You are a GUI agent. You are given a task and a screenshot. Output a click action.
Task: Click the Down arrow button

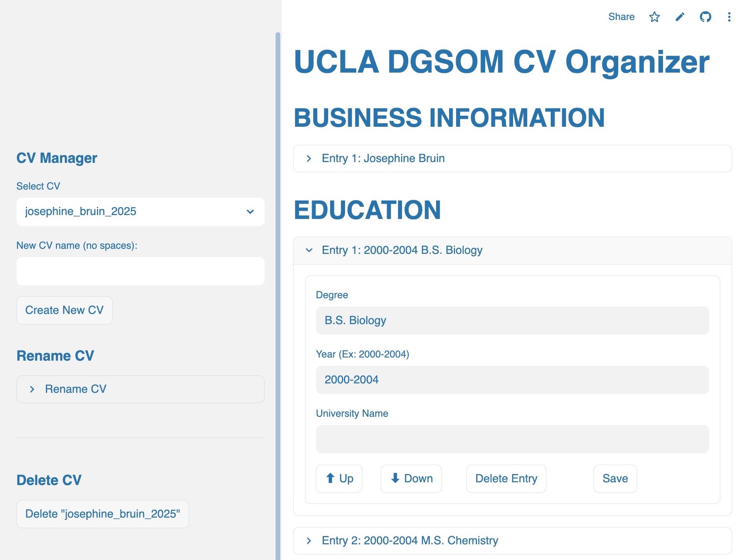tap(411, 479)
